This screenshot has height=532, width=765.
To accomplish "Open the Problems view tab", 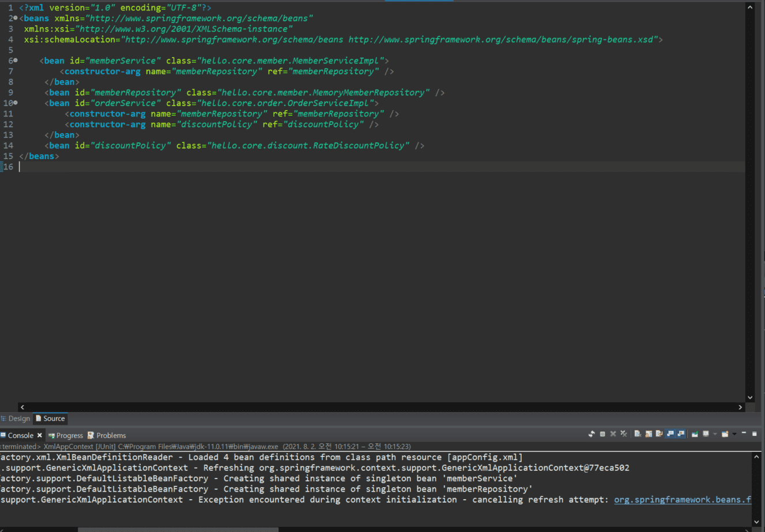I will click(x=107, y=435).
